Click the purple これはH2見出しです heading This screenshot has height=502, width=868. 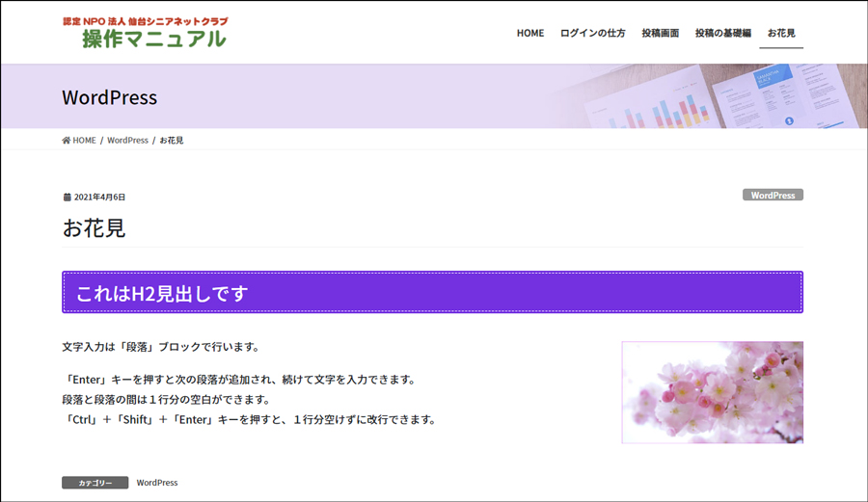coord(432,293)
